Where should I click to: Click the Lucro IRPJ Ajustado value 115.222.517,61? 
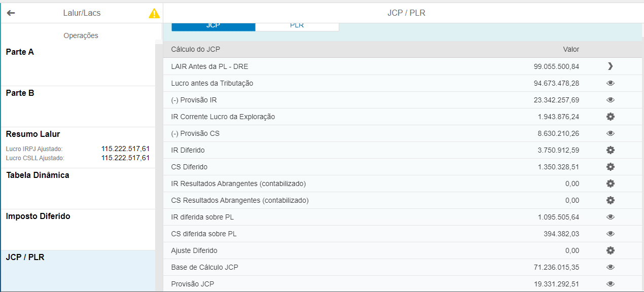click(x=125, y=149)
